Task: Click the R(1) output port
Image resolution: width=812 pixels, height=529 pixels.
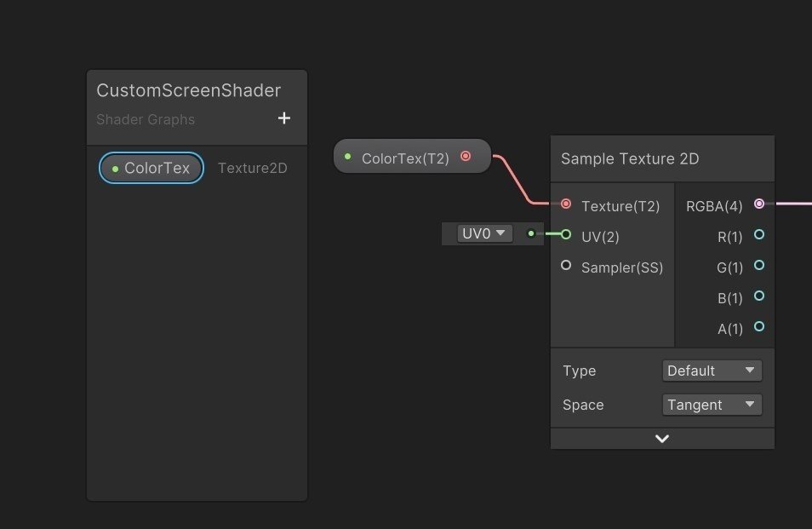Action: [759, 234]
